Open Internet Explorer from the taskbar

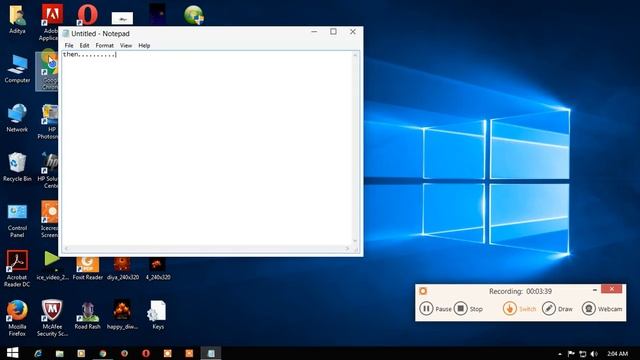[38, 353]
